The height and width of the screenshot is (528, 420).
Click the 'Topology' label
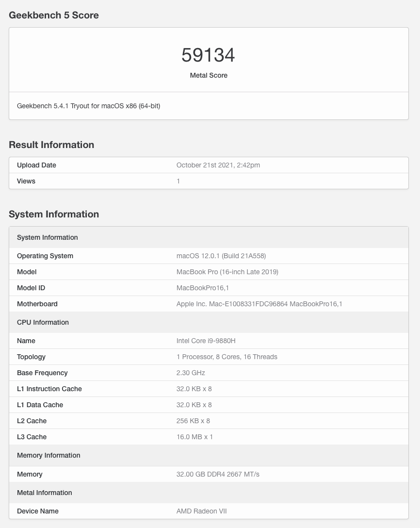pyautogui.click(x=31, y=357)
